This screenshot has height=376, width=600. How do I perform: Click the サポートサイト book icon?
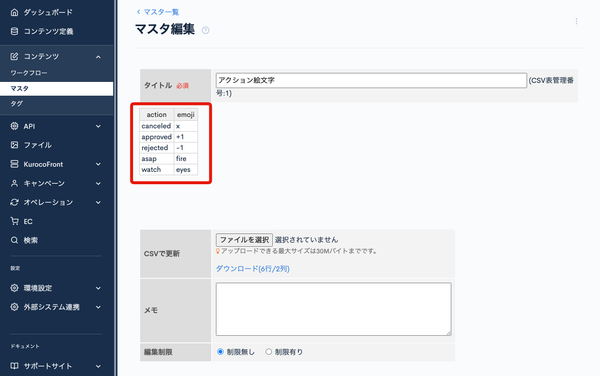point(14,366)
